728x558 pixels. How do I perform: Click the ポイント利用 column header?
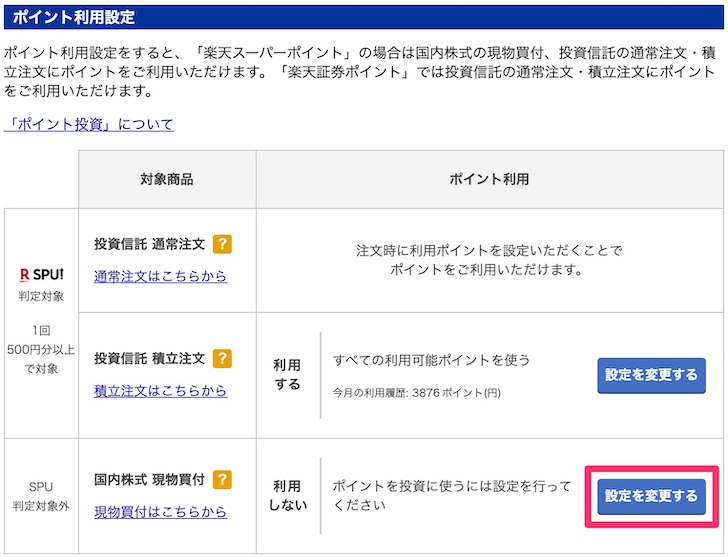[490, 179]
